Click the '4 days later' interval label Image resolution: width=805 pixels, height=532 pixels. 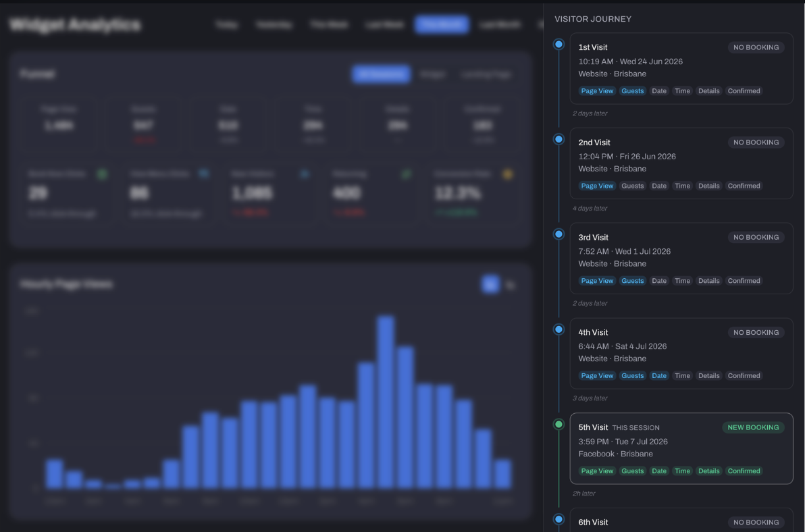coord(590,209)
